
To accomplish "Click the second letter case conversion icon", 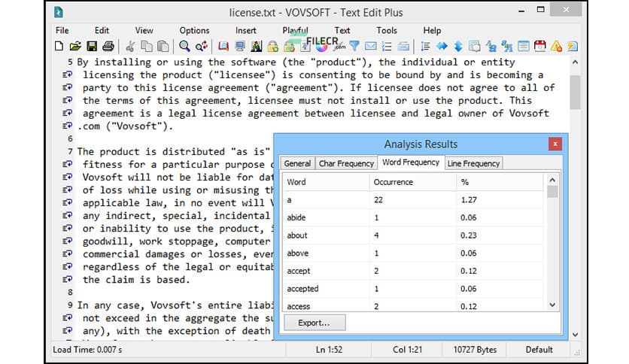I will pyautogui.click(x=507, y=47).
